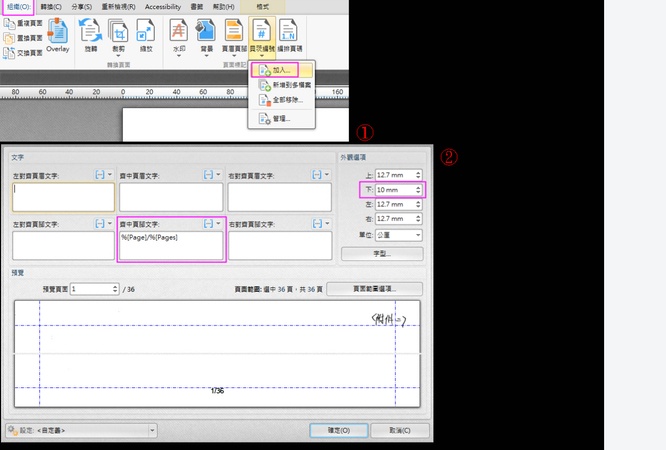Click the Bates numbering ribbon button

262,37
